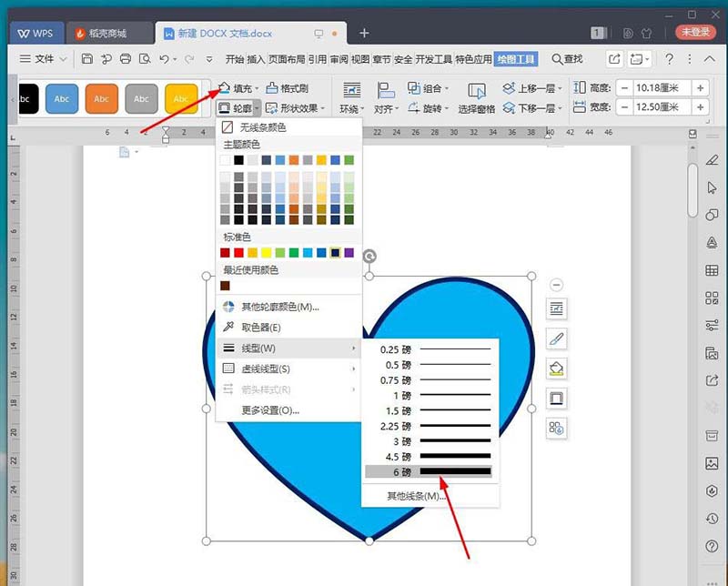Click More Outline Colors (其他轮廓颜色)
The height and width of the screenshot is (586, 728).
[x=275, y=308]
